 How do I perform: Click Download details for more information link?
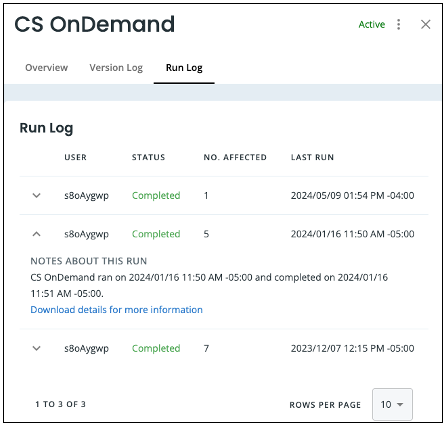[116, 310]
